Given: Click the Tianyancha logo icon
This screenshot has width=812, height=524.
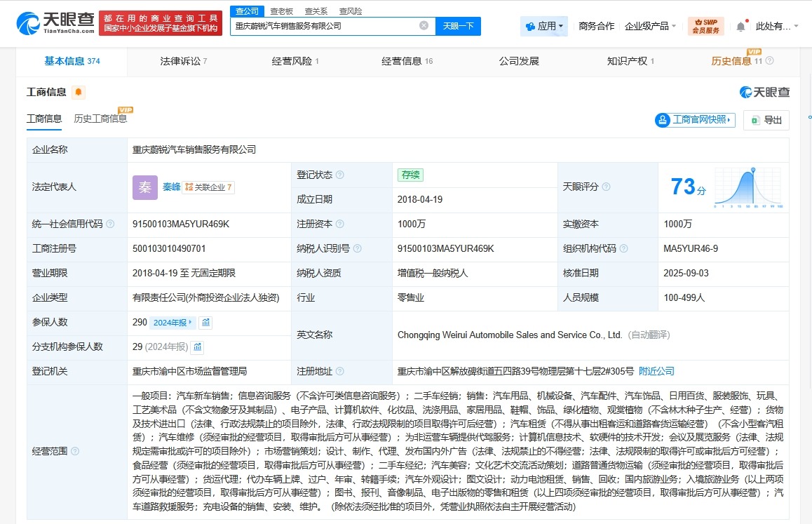Looking at the screenshot, I should point(27,23).
